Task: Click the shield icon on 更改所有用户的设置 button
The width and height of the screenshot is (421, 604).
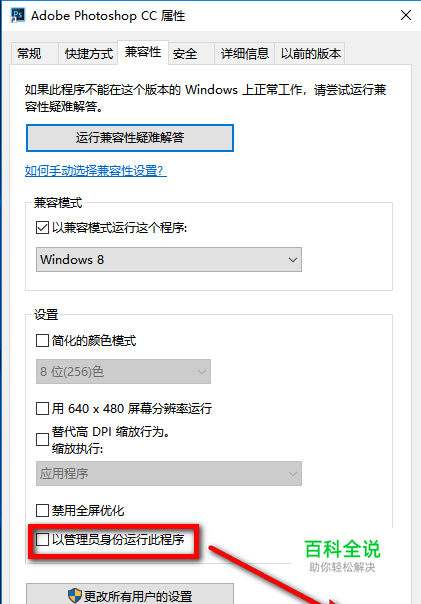Action: point(75,596)
